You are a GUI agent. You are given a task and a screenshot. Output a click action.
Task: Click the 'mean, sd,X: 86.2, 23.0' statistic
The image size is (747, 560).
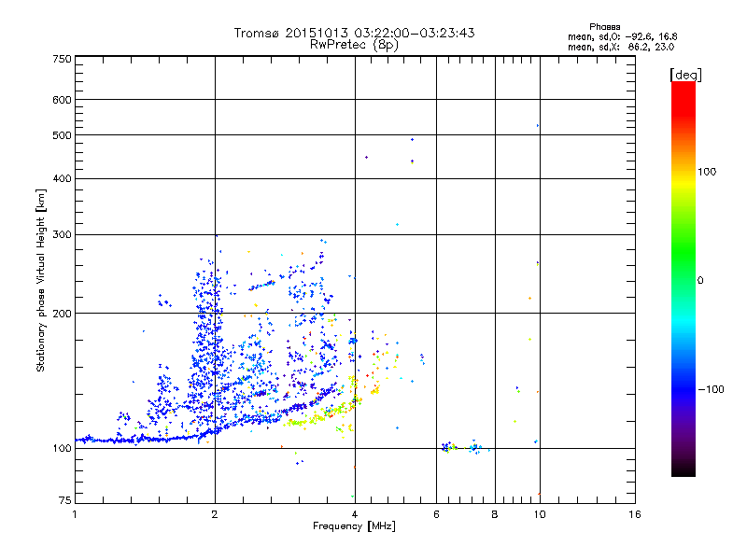pos(621,47)
